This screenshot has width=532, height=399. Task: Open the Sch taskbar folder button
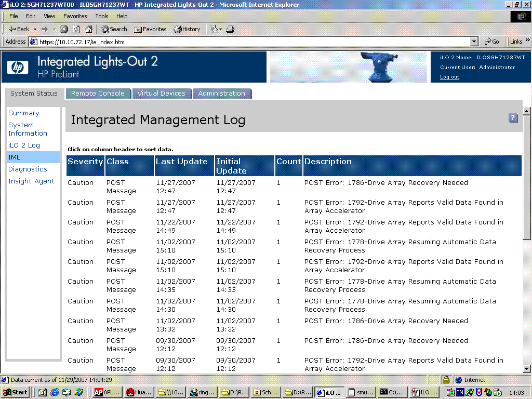pos(265,392)
